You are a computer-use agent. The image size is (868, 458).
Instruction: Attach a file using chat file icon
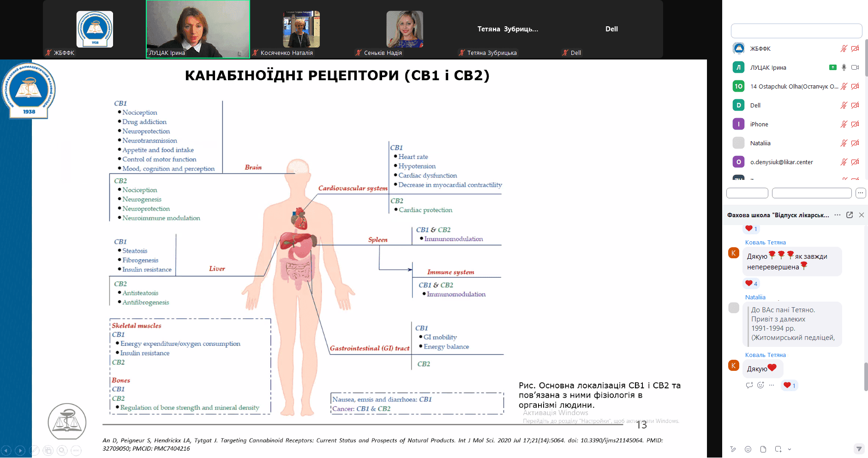tap(763, 449)
